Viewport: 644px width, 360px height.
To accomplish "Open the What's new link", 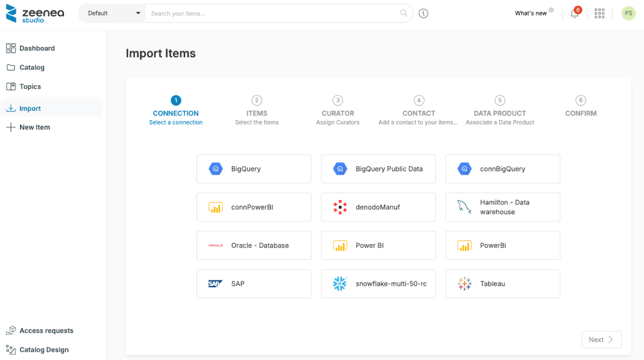I will pyautogui.click(x=531, y=13).
